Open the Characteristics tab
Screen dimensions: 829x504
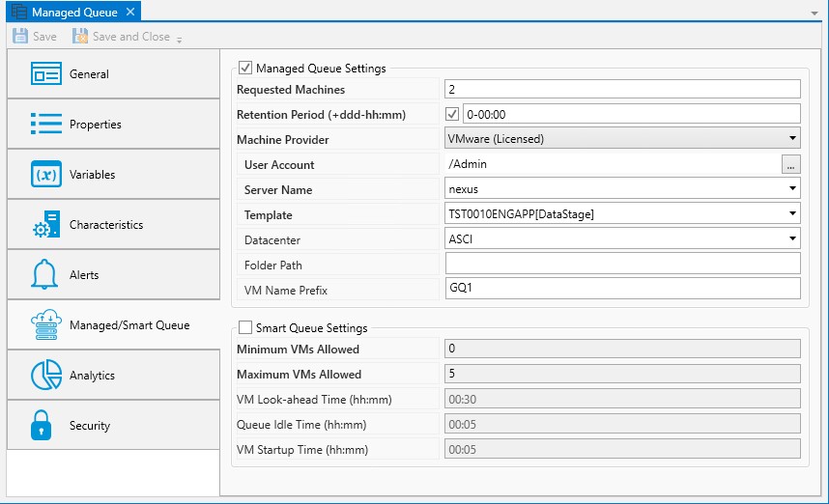114,224
